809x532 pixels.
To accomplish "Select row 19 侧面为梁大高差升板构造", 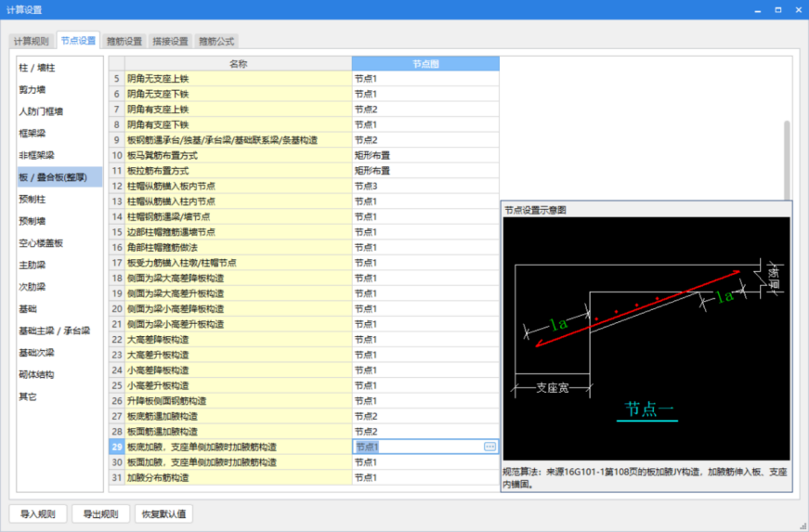I will coord(239,293).
